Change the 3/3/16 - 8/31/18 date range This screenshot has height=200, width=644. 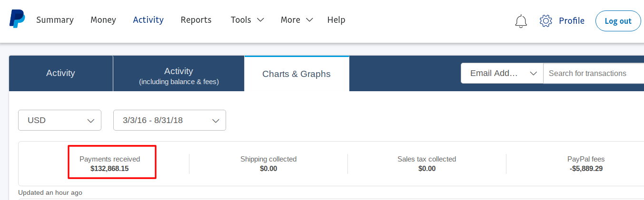pyautogui.click(x=169, y=120)
